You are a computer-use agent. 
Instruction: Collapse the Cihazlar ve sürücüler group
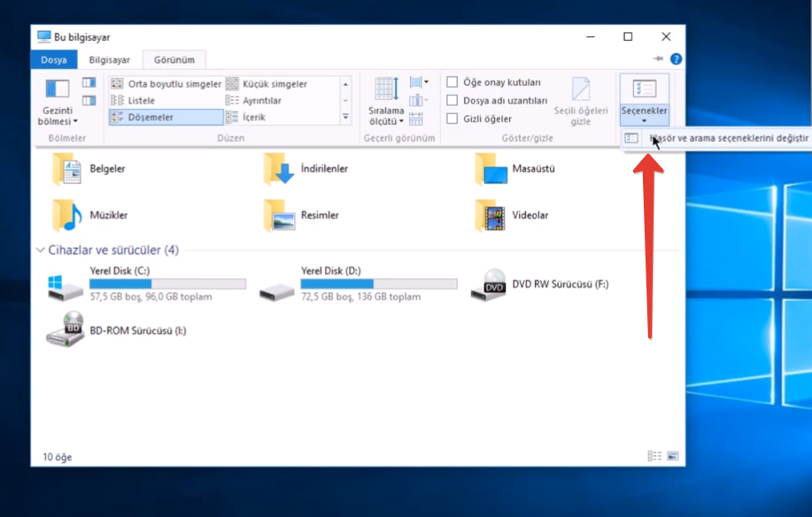coord(40,251)
